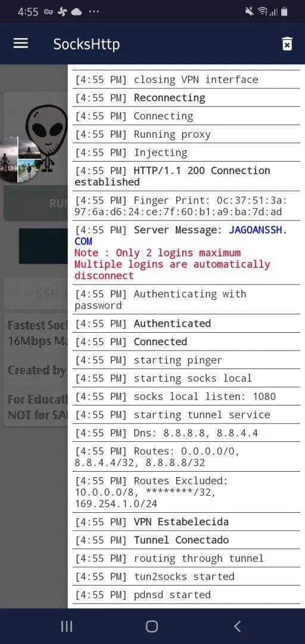305x644 pixels.
Task: Select the 'Authenticated' log entry
Action: [x=186, y=323]
